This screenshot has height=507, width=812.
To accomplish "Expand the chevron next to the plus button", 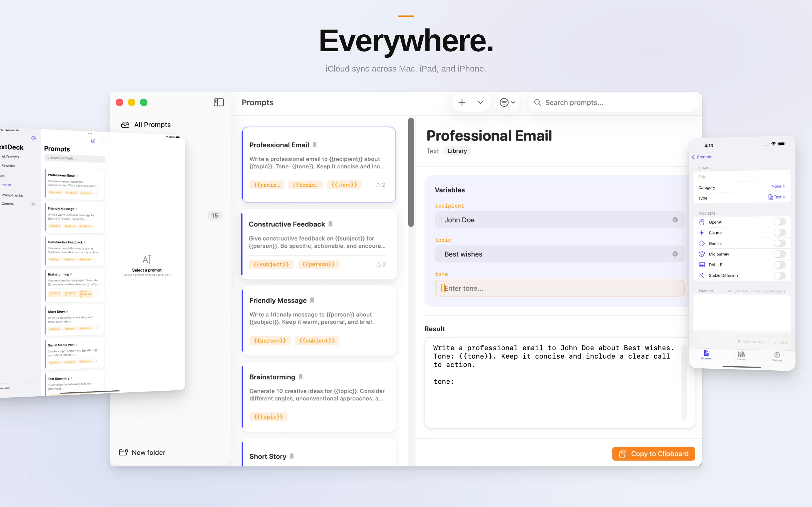I will click(x=480, y=102).
